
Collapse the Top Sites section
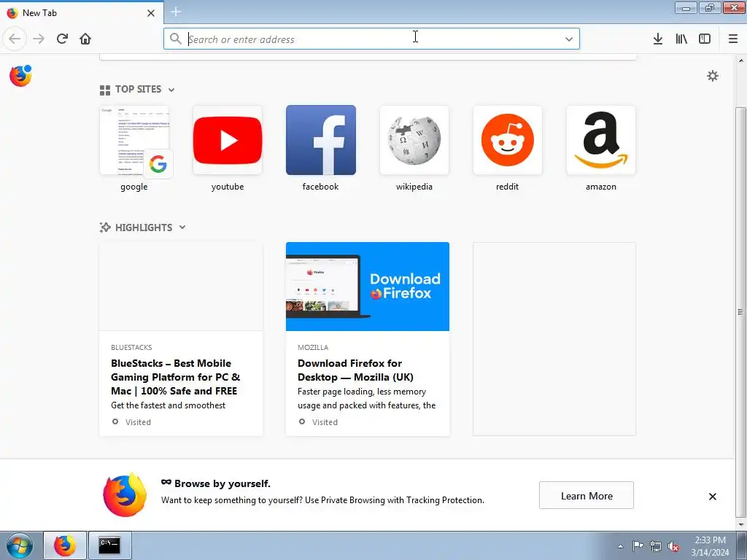tap(171, 90)
